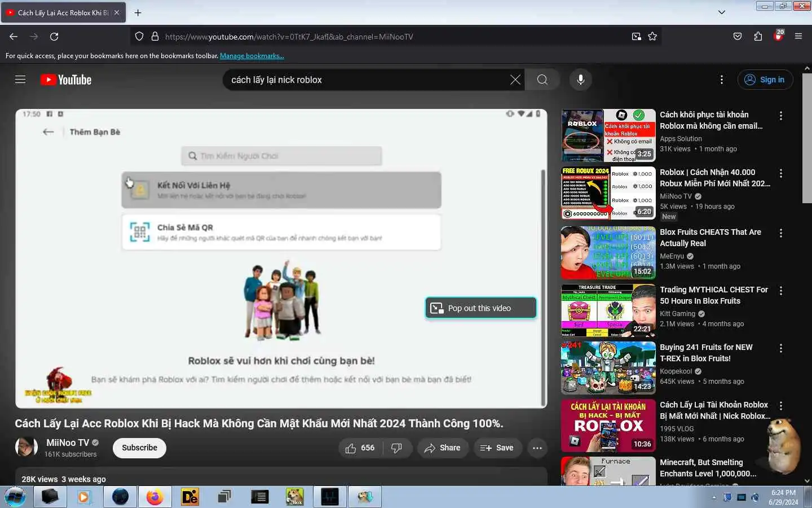Open Koopekool channel link
The height and width of the screenshot is (508, 812).
(676, 371)
